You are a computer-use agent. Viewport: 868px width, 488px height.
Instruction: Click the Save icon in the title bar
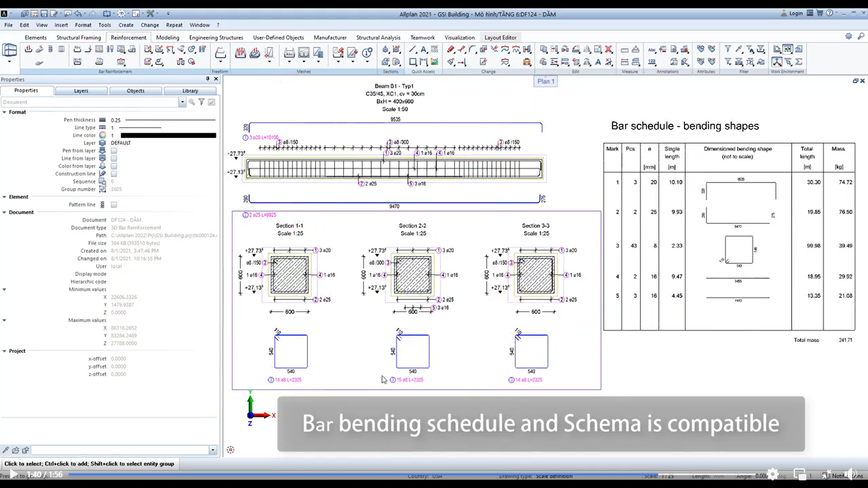coord(44,13)
